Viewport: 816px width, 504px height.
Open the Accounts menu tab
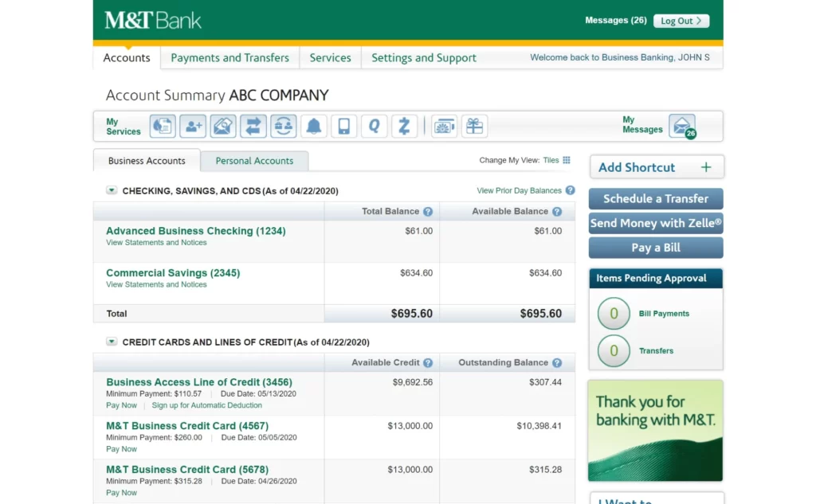pos(127,58)
